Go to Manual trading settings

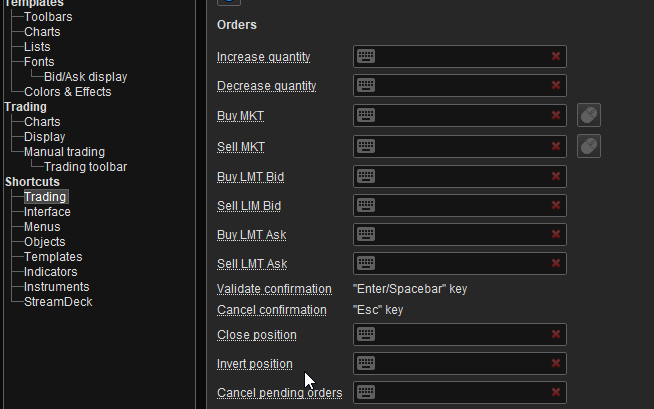64,152
